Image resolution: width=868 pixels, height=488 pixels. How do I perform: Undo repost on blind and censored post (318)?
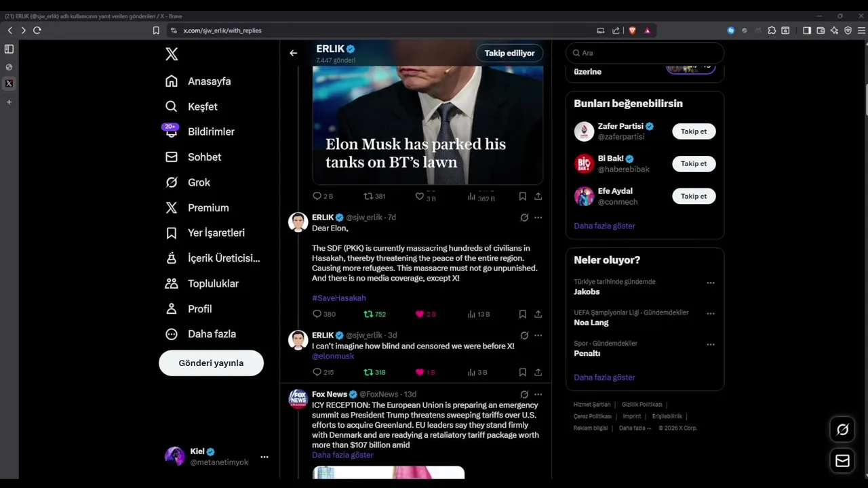coord(374,372)
